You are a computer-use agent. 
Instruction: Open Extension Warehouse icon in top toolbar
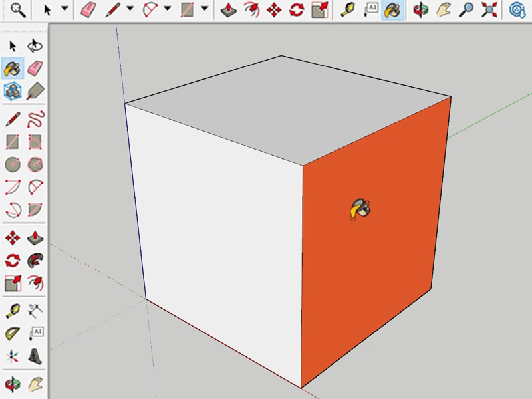click(x=517, y=10)
